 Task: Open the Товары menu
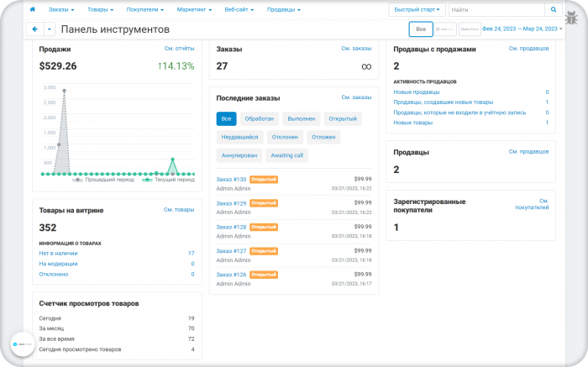click(x=101, y=10)
